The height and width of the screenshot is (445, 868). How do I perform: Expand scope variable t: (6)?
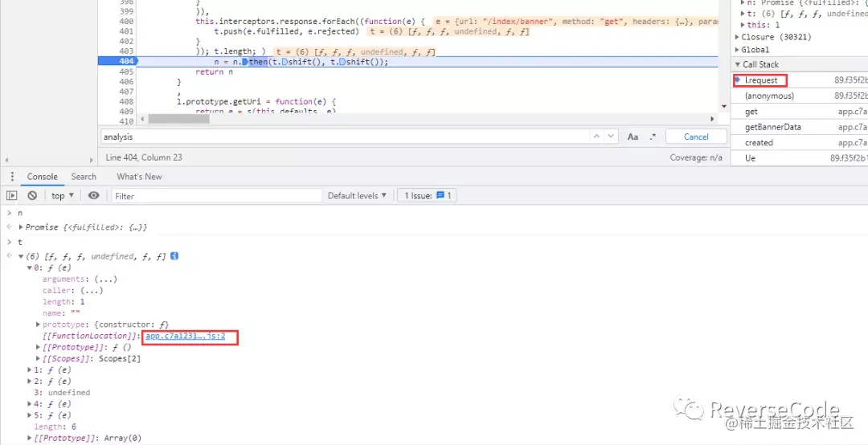743,14
